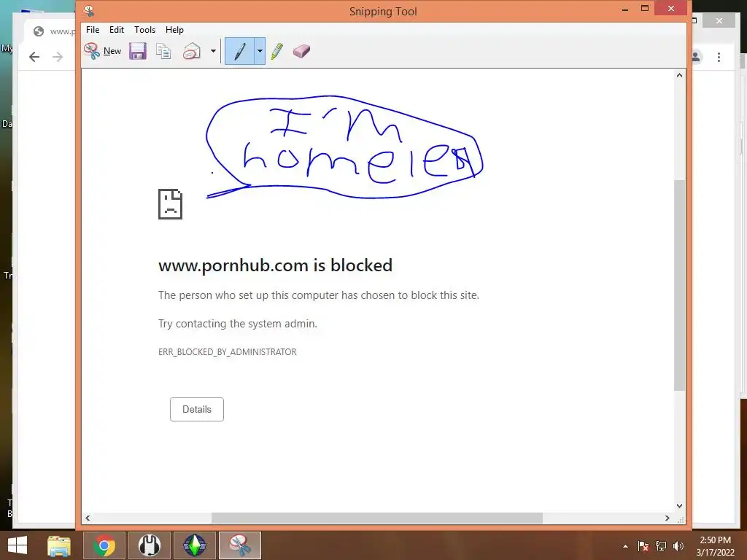Open the black-and-white taskbar app icon
This screenshot has width=747, height=560.
click(150, 545)
